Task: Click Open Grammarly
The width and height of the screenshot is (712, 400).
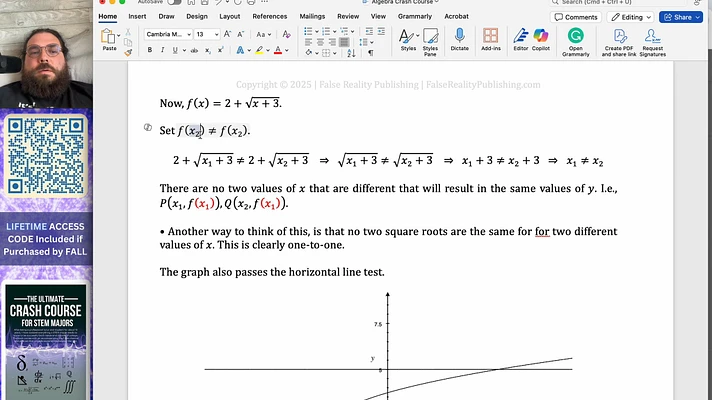Action: [575, 42]
